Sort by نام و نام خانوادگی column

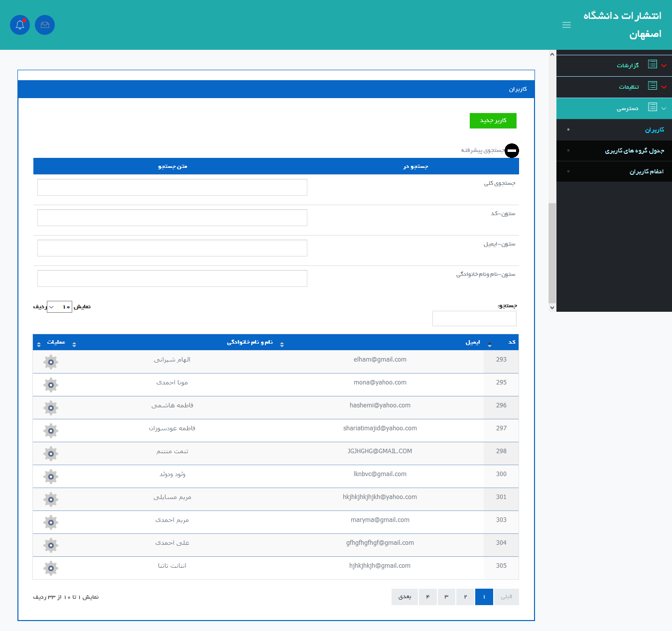(x=250, y=343)
